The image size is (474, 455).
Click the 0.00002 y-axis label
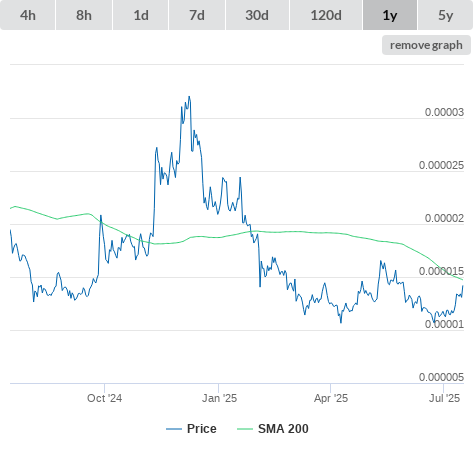pyautogui.click(x=444, y=218)
